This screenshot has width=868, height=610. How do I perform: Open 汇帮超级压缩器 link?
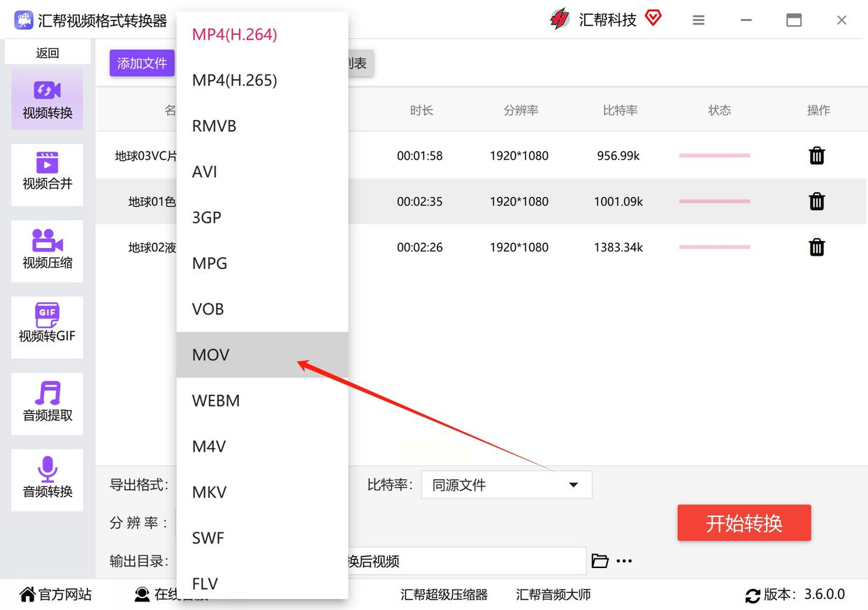click(444, 595)
